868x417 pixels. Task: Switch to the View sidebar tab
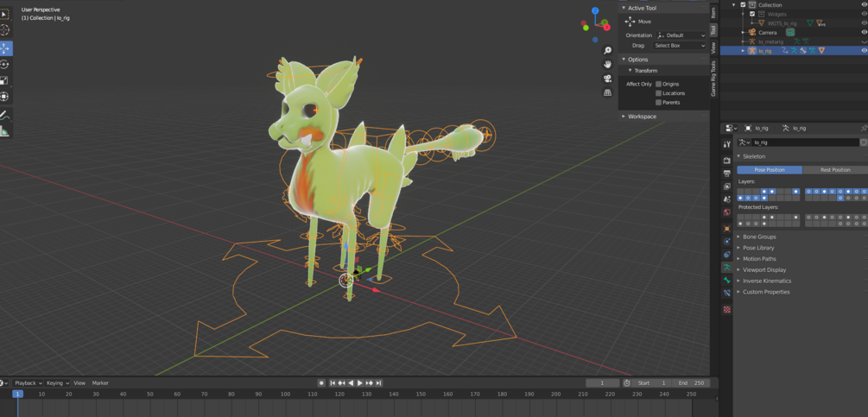[713, 47]
